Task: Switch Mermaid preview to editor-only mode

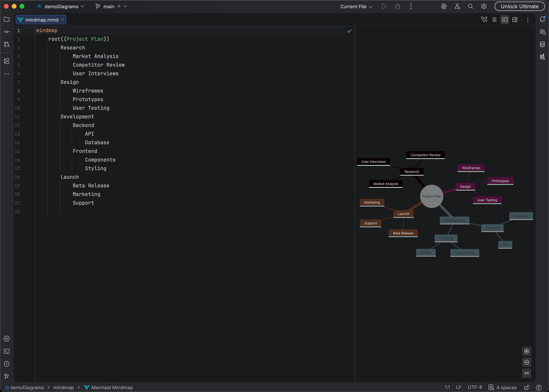Action: tap(494, 19)
